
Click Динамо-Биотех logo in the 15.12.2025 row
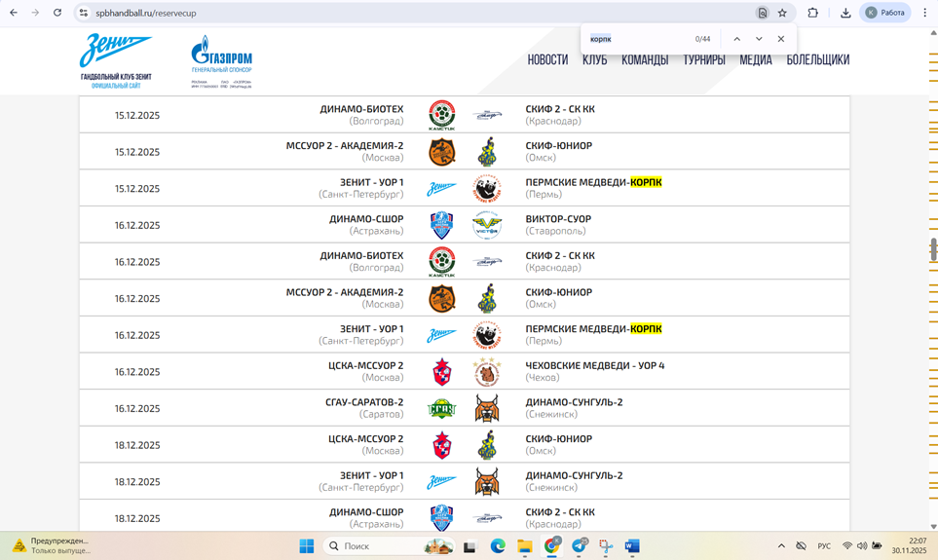(x=442, y=115)
